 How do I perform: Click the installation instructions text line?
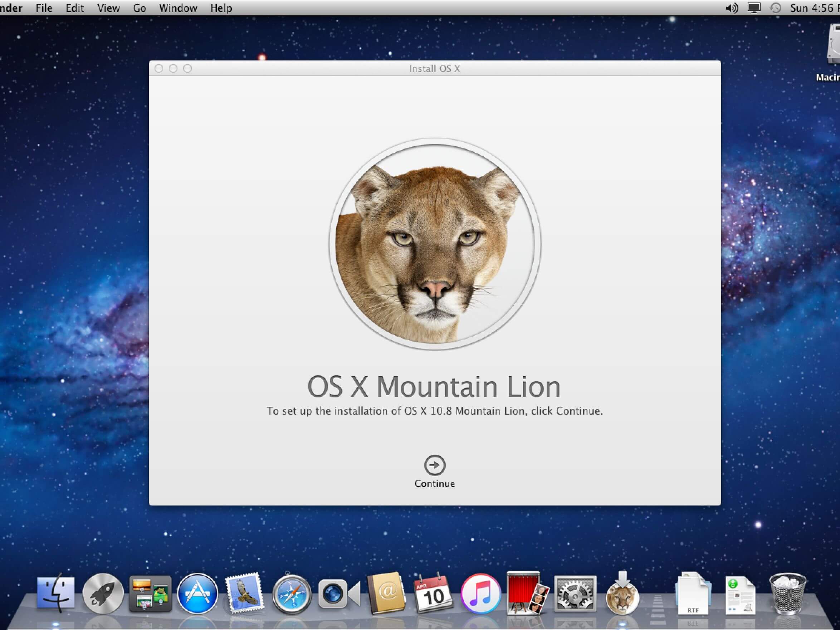coord(434,411)
